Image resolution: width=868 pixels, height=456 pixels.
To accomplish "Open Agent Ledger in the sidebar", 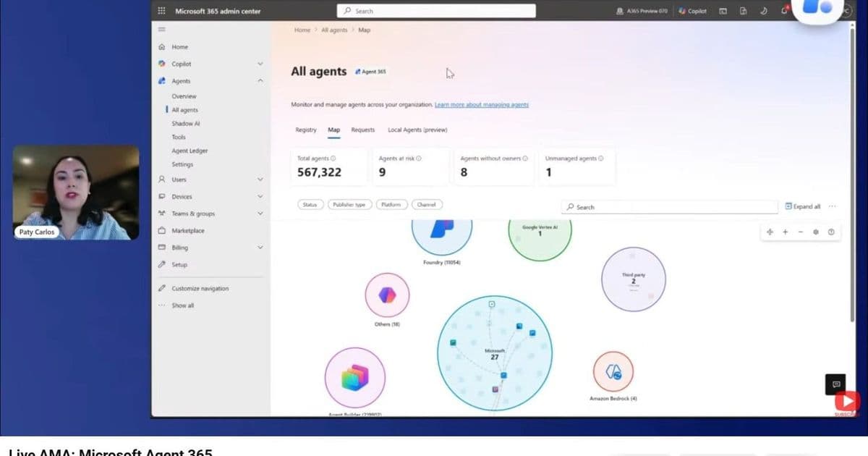I will (x=190, y=151).
